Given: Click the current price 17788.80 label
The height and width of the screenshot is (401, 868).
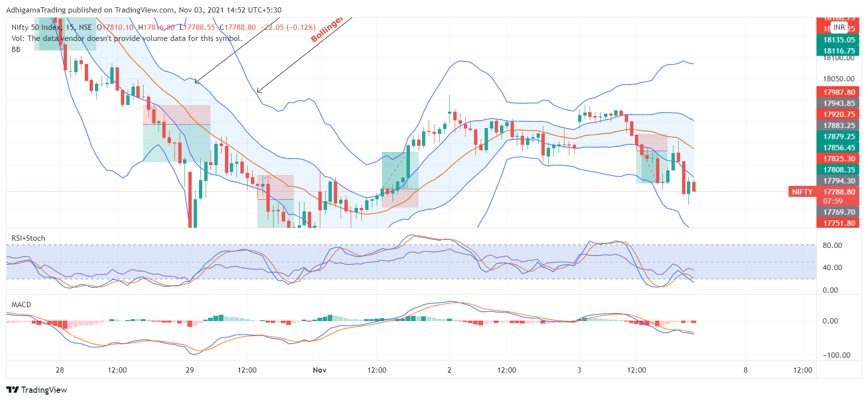Looking at the screenshot, I should pos(839,192).
